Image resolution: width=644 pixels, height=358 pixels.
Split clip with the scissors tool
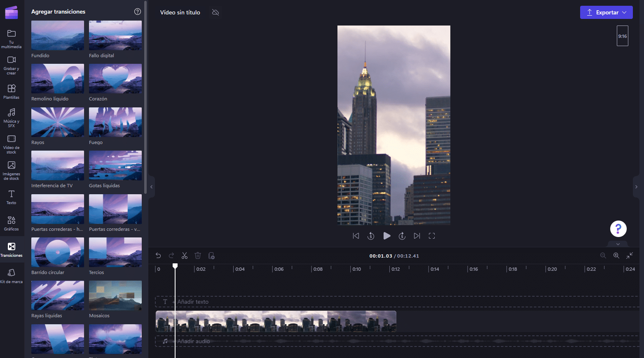pos(185,256)
